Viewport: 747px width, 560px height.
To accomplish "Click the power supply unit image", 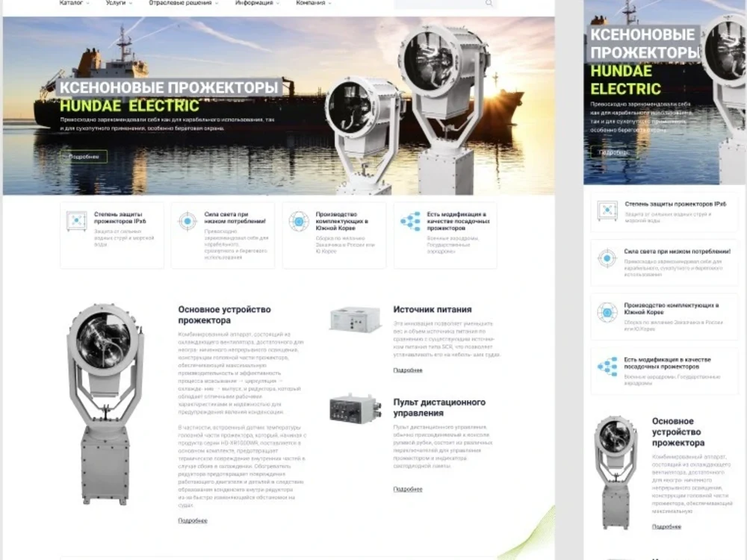I will (356, 319).
